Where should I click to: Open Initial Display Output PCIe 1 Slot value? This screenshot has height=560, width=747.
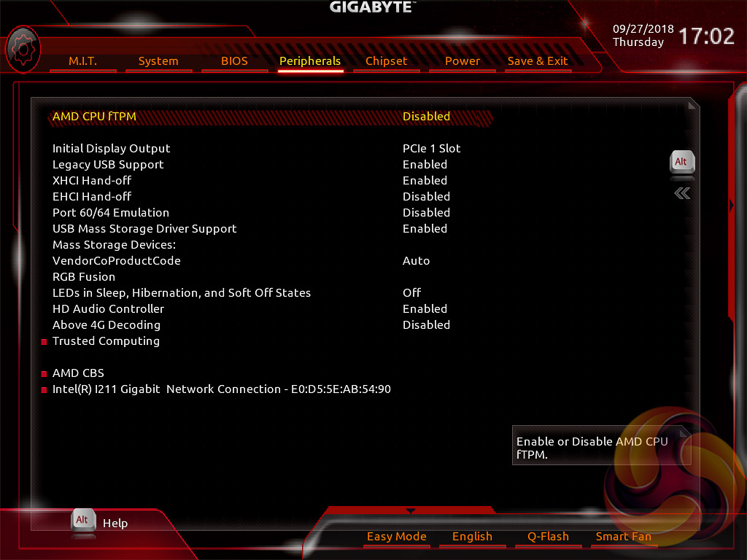(x=432, y=149)
